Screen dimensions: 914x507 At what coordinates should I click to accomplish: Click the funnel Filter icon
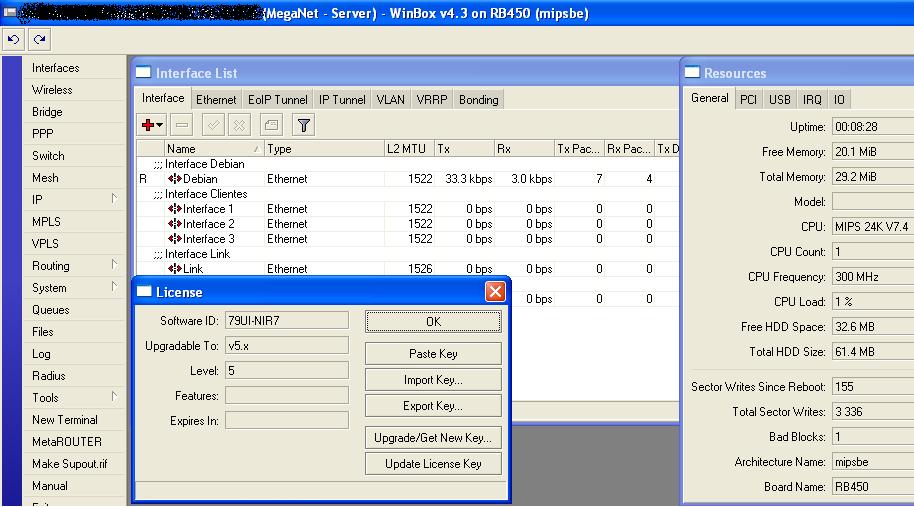304,125
